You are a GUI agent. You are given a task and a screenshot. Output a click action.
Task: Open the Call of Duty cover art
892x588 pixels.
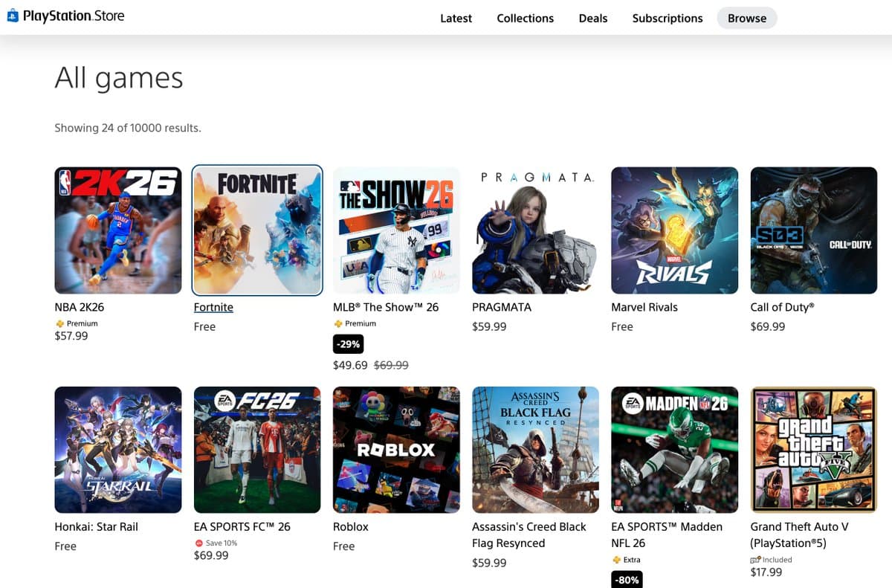pos(813,230)
